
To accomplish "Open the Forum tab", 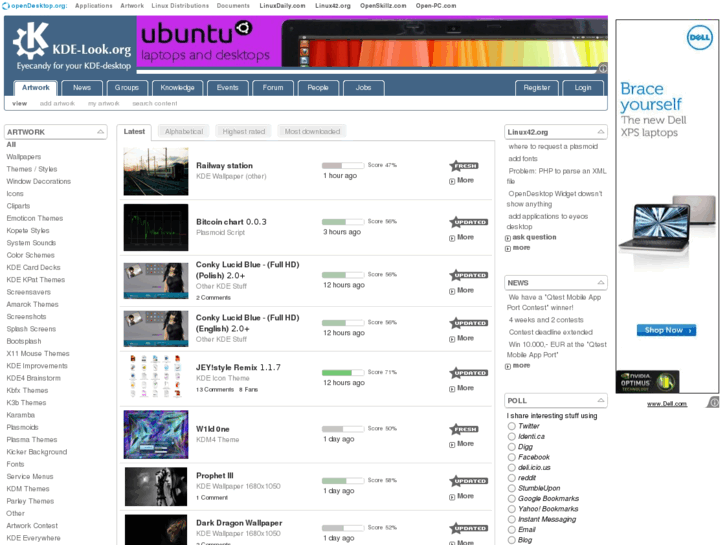I will tap(273, 88).
